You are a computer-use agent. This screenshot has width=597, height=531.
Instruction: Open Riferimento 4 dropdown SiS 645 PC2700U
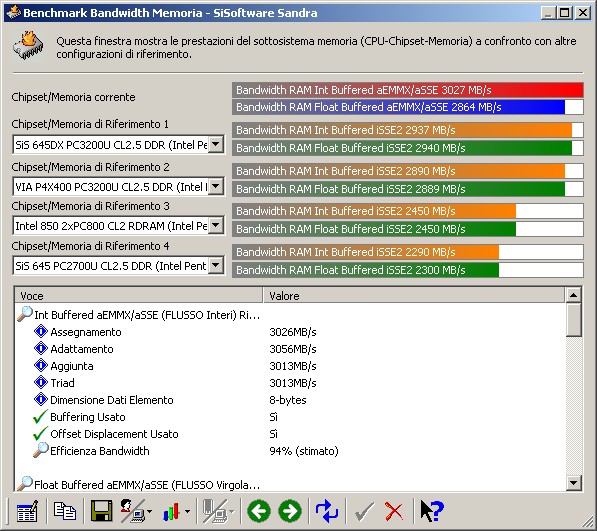tap(216, 265)
